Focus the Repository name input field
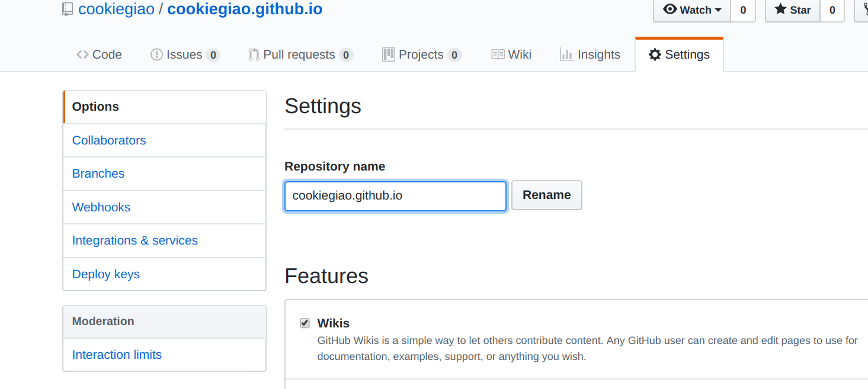868x389 pixels. pyautogui.click(x=395, y=195)
